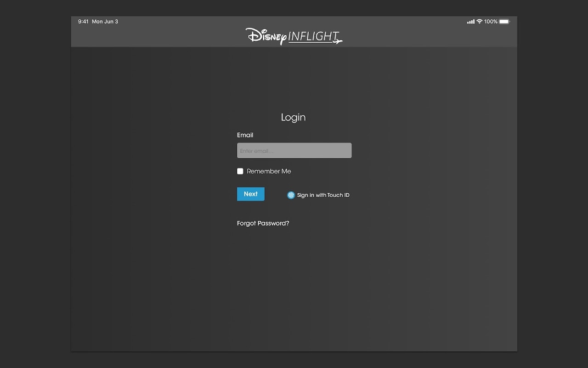Tap the 9:41 clock in status bar
Viewport: 588px width, 368px height.
(x=83, y=22)
